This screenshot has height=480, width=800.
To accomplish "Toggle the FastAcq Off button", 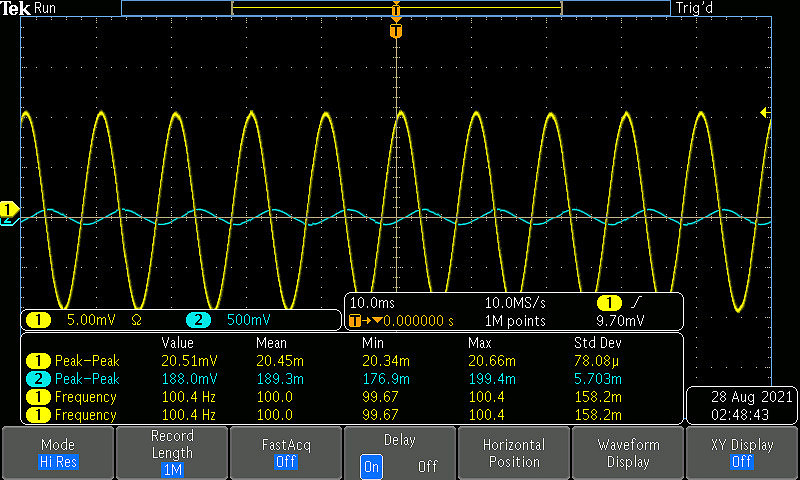I will tap(286, 453).
